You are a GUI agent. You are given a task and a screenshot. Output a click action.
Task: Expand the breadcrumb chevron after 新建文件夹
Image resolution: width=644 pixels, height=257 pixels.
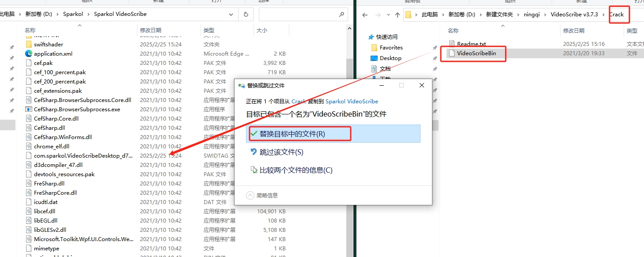(518, 15)
